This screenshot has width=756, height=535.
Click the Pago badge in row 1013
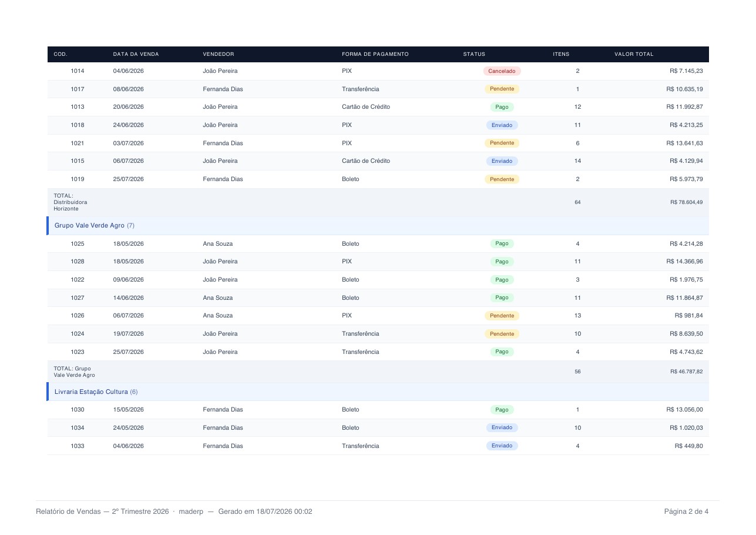pos(502,107)
